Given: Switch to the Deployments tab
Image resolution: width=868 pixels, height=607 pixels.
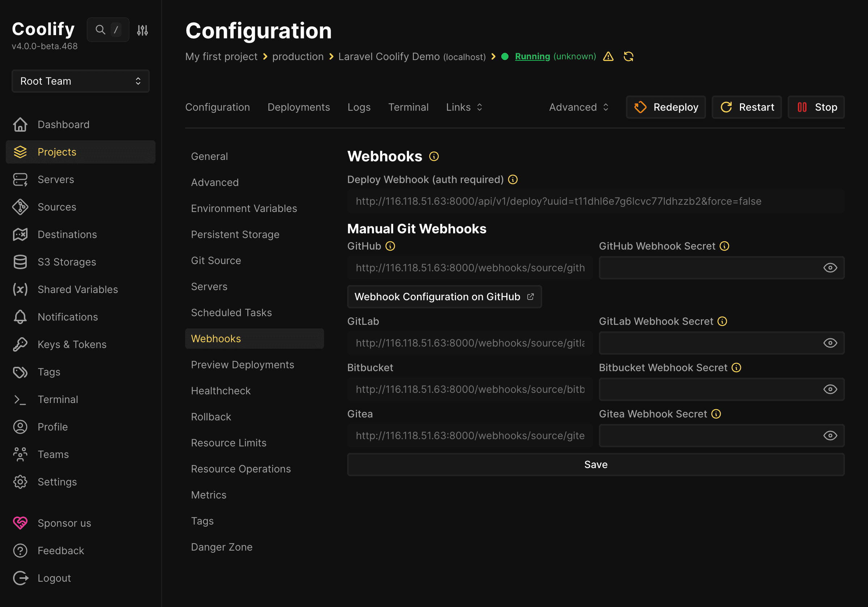Looking at the screenshot, I should pos(299,107).
